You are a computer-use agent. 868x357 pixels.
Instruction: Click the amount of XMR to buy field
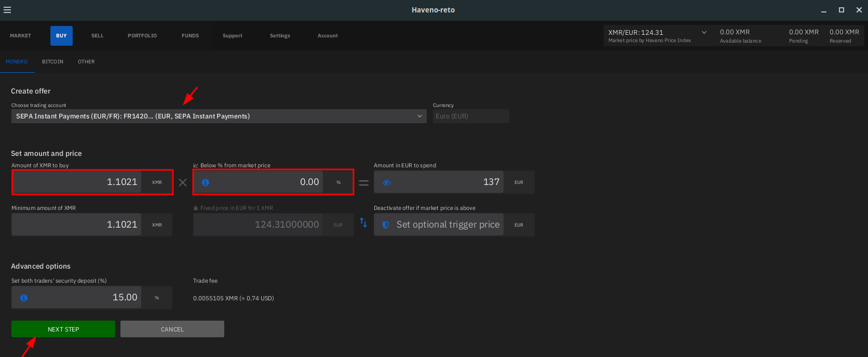click(76, 182)
